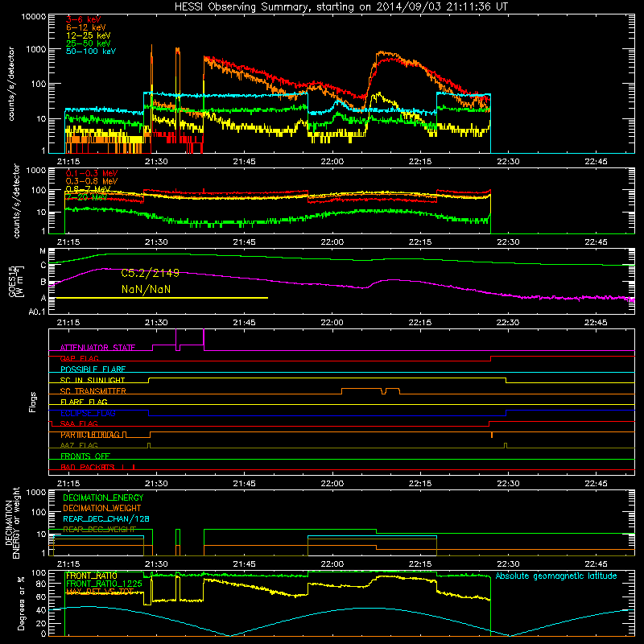
Task: Click the FRONT_RATIO legend label
Action: coord(92,576)
